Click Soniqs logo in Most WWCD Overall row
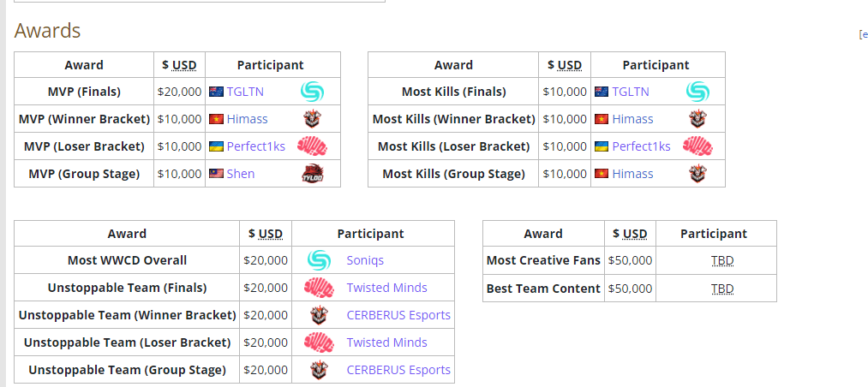This screenshot has height=387, width=868. tap(319, 260)
